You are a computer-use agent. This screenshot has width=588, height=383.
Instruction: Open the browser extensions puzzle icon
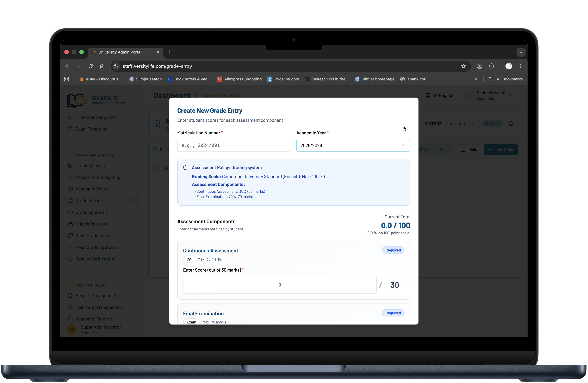point(491,66)
